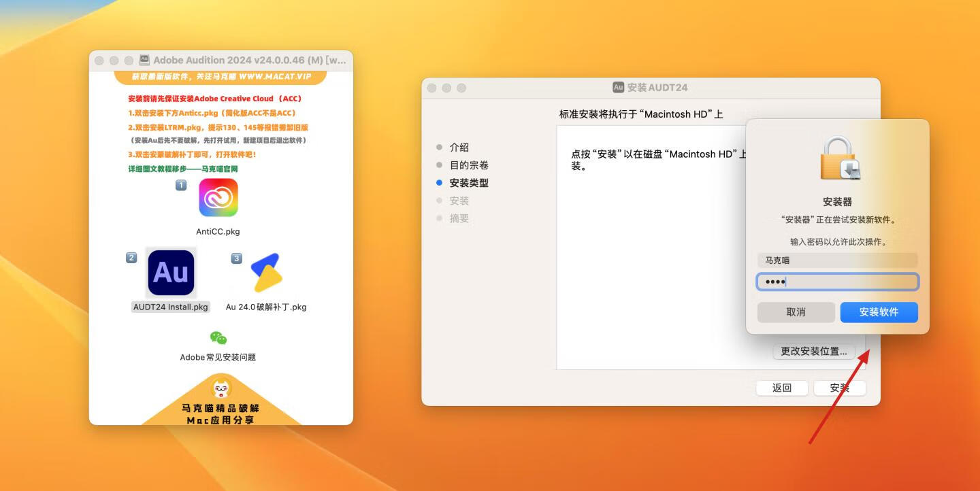Click the Adobe常见安装问题 label
The height and width of the screenshot is (491, 980).
[x=218, y=357]
